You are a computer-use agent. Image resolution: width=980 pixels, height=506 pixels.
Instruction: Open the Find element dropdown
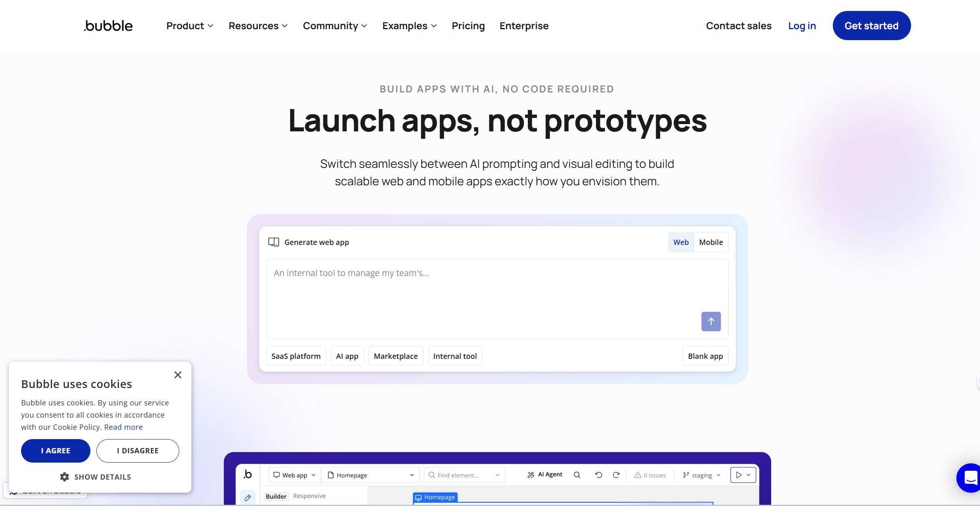pyautogui.click(x=464, y=475)
